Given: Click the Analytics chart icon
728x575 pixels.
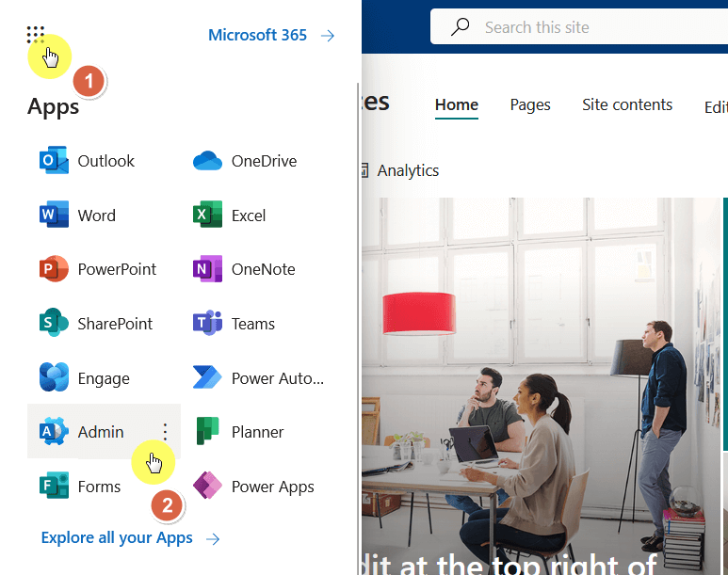Looking at the screenshot, I should [364, 170].
